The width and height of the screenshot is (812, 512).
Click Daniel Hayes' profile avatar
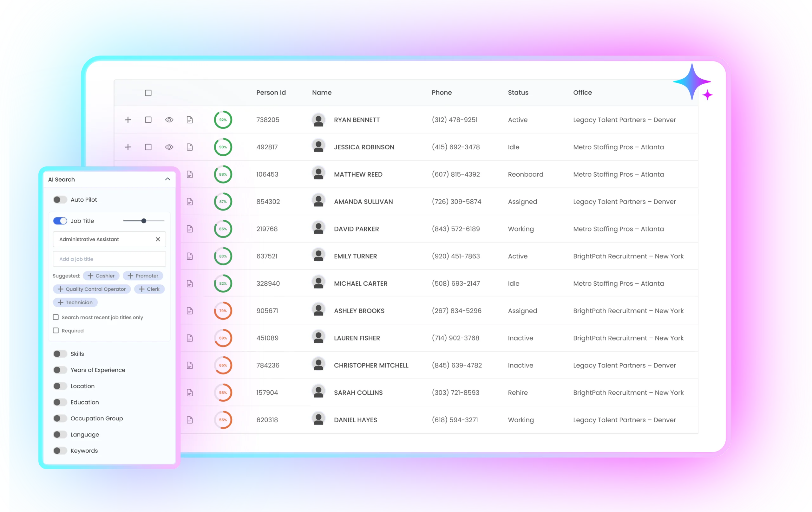318,419
